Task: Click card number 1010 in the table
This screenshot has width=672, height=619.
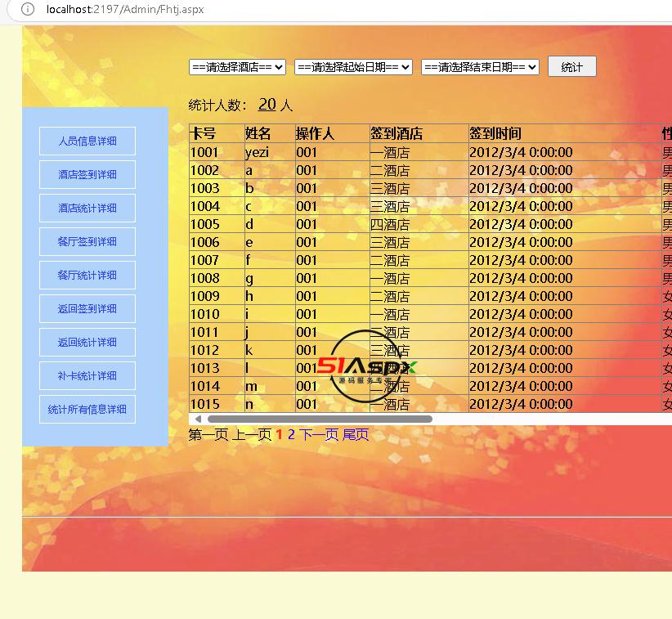Action: [205, 314]
